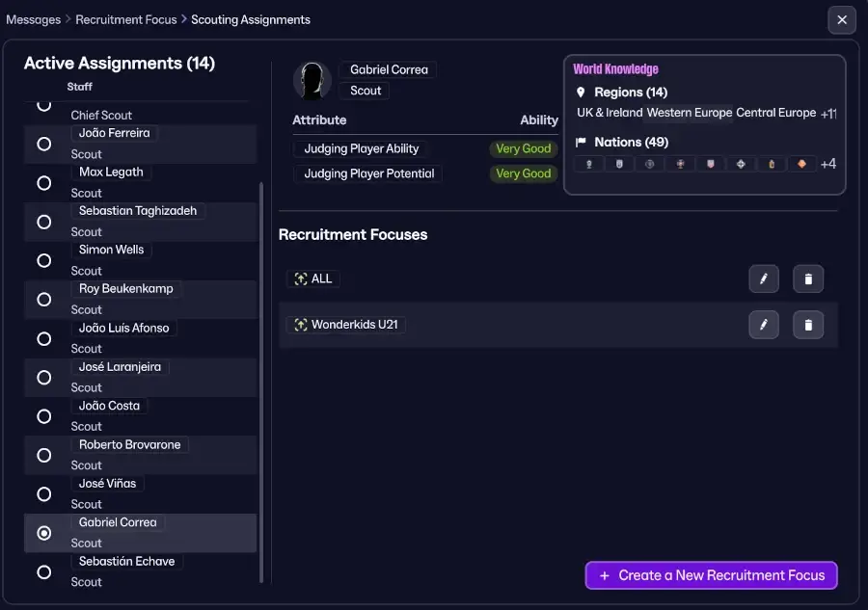This screenshot has width=868, height=610.
Task: Click the target icon beside ALL
Action: [301, 278]
